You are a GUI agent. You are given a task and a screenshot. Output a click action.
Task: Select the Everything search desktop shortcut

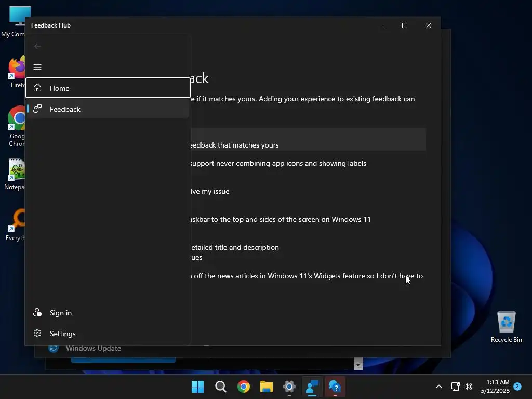[16, 225]
